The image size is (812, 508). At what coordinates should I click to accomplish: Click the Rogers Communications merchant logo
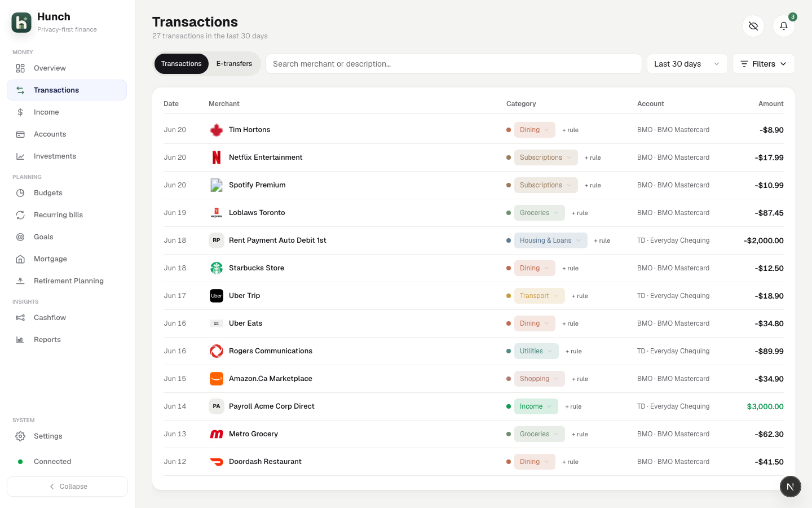(217, 351)
